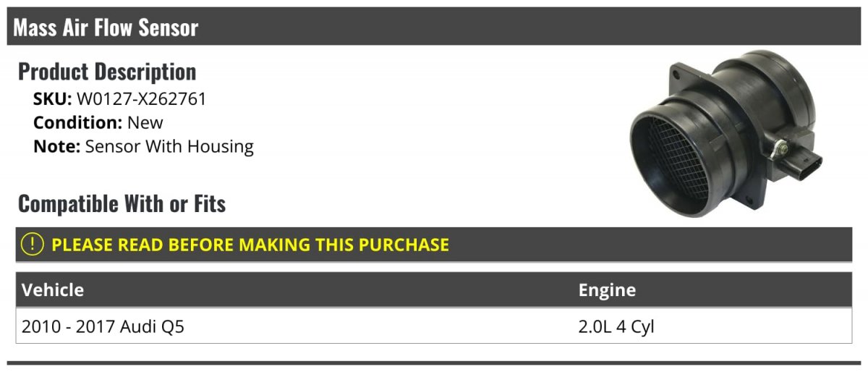
Task: Select the Sensor With Housing note text
Action: [169, 146]
